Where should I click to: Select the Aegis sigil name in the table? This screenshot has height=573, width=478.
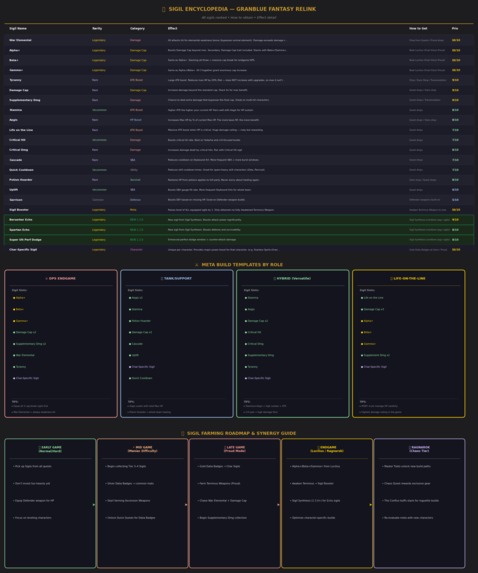tap(13, 120)
